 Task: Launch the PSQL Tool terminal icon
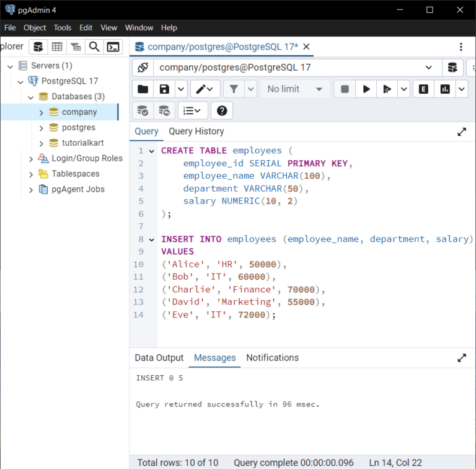(113, 47)
